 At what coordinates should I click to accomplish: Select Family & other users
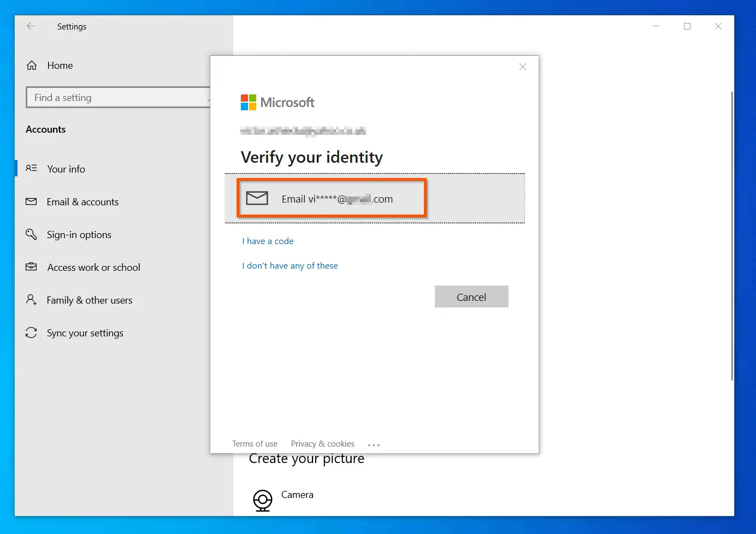click(x=90, y=300)
